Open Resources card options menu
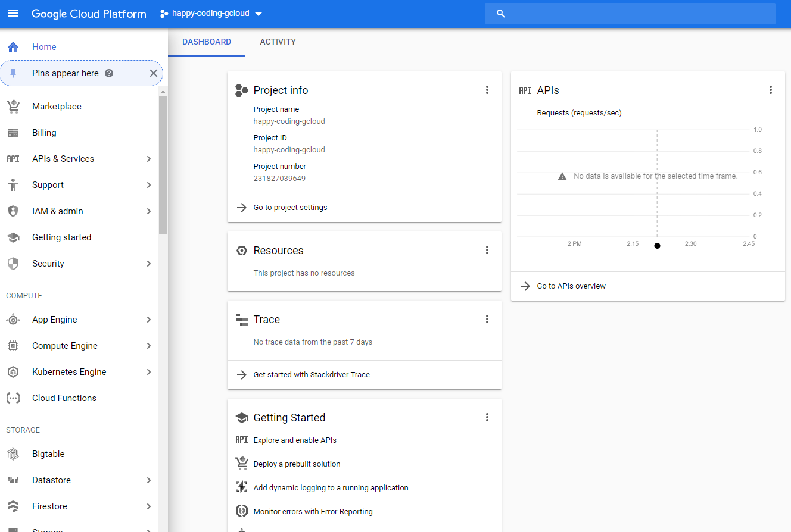This screenshot has width=791, height=532. 487,250
